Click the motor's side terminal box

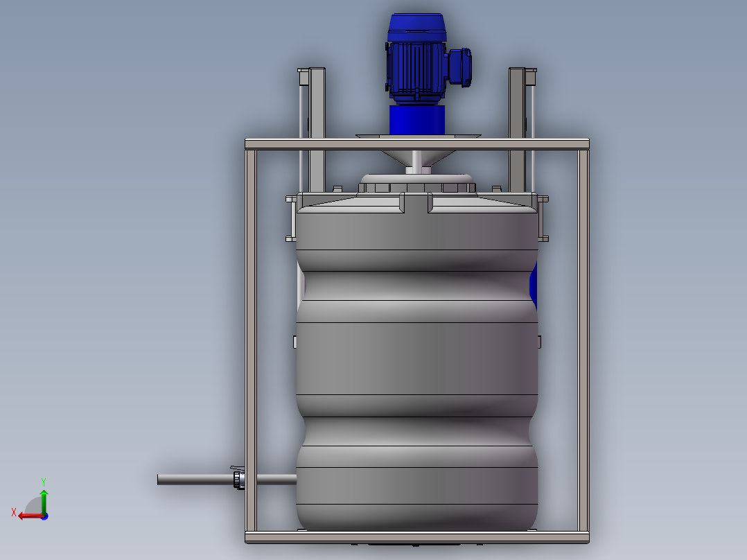tap(460, 67)
